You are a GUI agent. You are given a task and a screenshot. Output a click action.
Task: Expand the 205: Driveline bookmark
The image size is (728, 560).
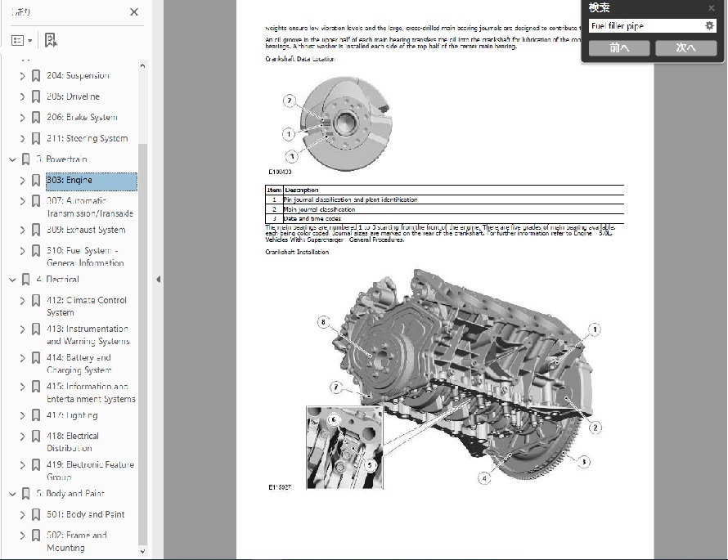click(x=22, y=96)
